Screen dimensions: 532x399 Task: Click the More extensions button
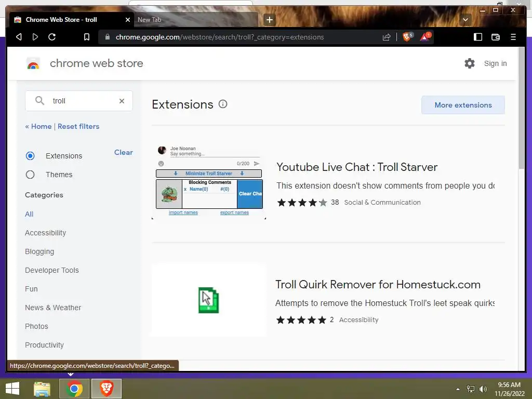coord(463,105)
